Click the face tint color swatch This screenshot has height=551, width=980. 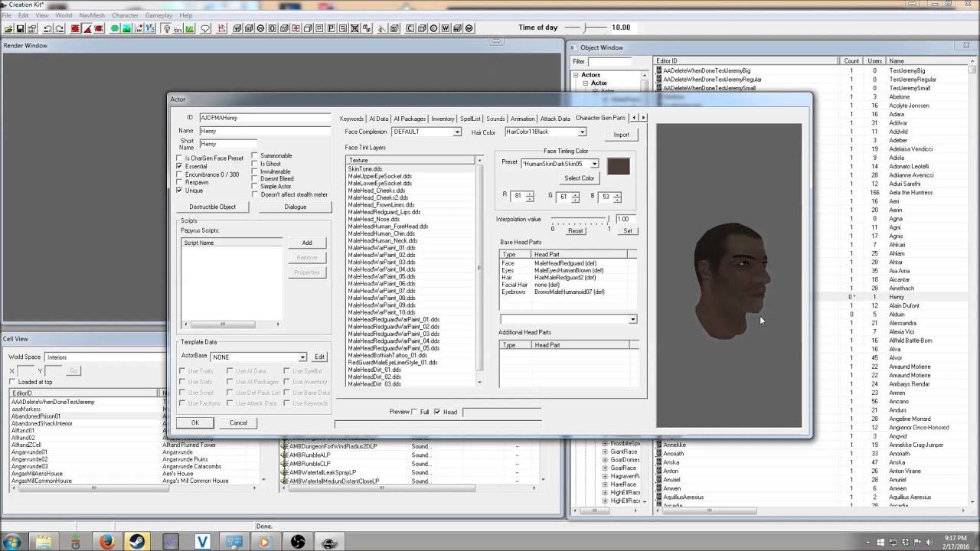click(618, 166)
